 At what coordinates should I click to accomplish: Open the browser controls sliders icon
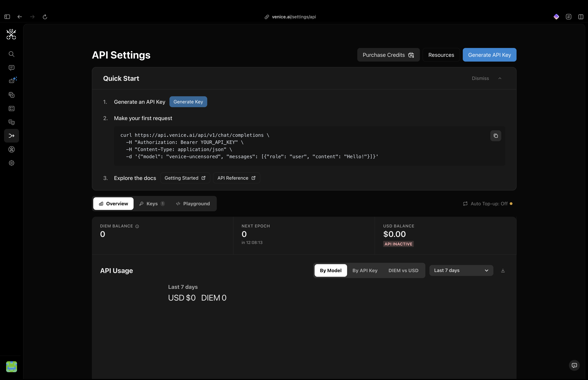(568, 17)
